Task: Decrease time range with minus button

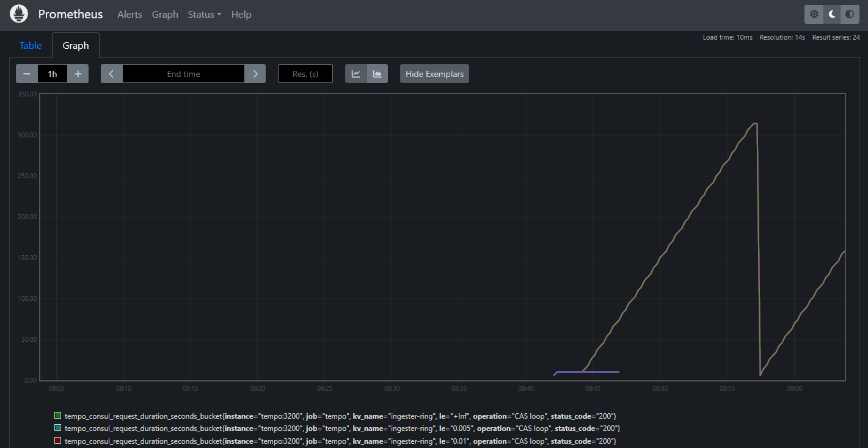Action: tap(27, 74)
